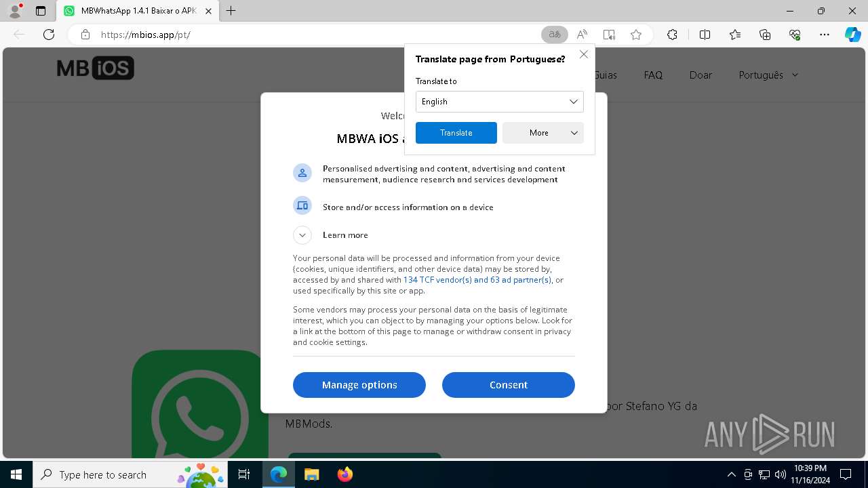Viewport: 868px width, 488px height.
Task: Click the Consent button
Action: tap(509, 385)
